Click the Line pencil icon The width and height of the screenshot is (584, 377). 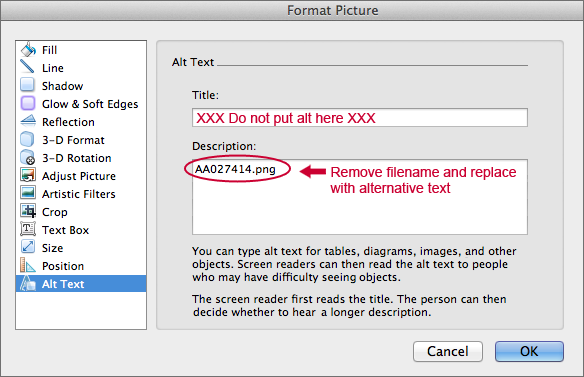(27, 67)
